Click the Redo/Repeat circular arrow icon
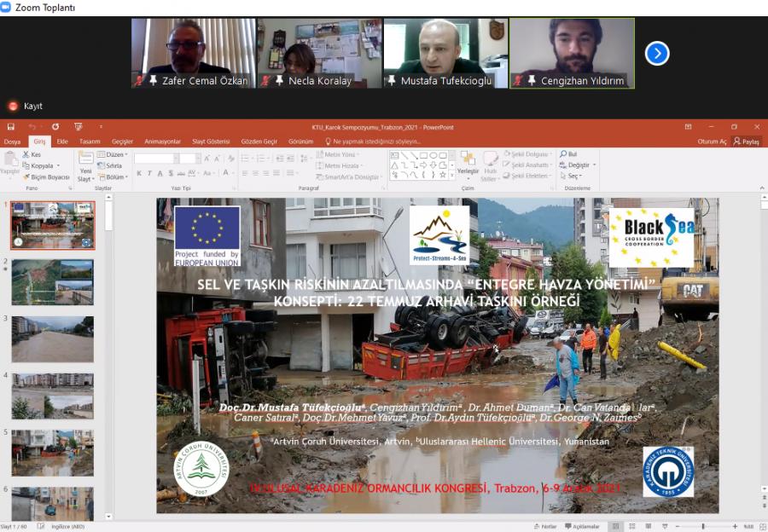 pos(55,127)
